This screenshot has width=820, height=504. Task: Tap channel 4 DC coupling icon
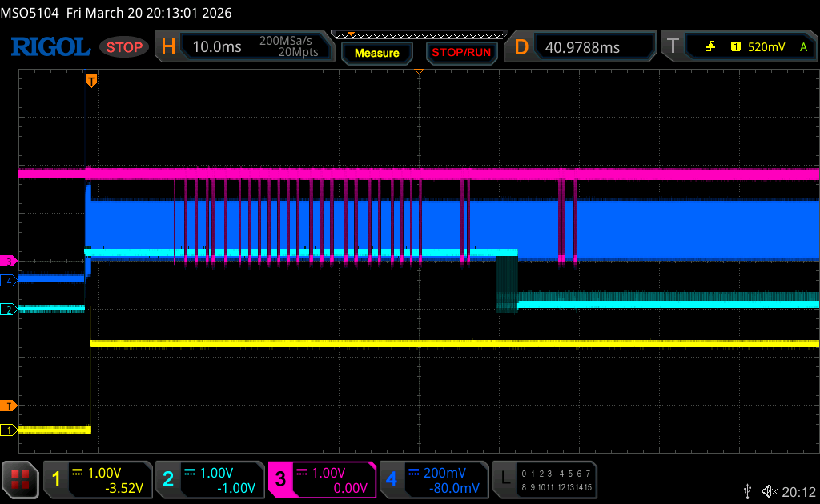click(414, 472)
